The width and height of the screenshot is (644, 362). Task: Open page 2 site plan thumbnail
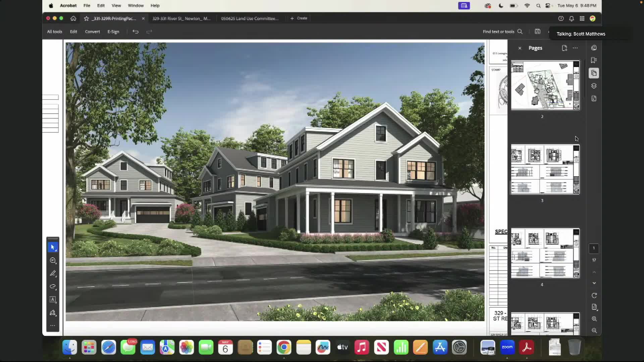[545, 85]
